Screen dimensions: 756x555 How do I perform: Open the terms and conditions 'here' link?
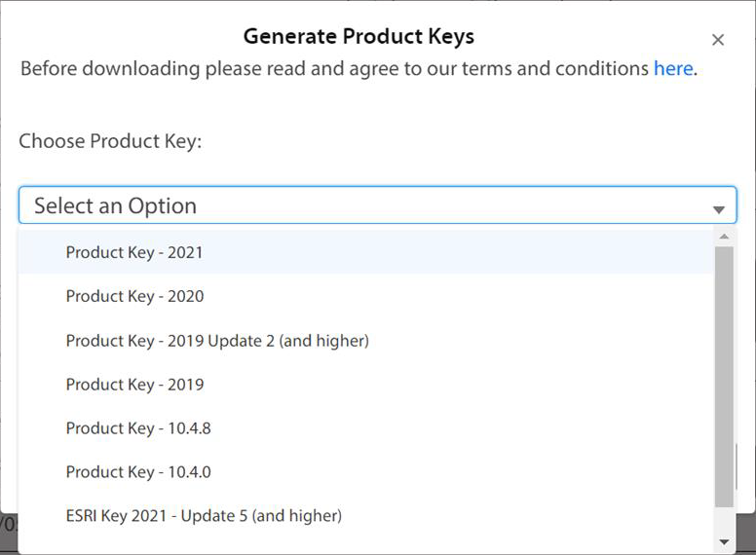click(673, 69)
